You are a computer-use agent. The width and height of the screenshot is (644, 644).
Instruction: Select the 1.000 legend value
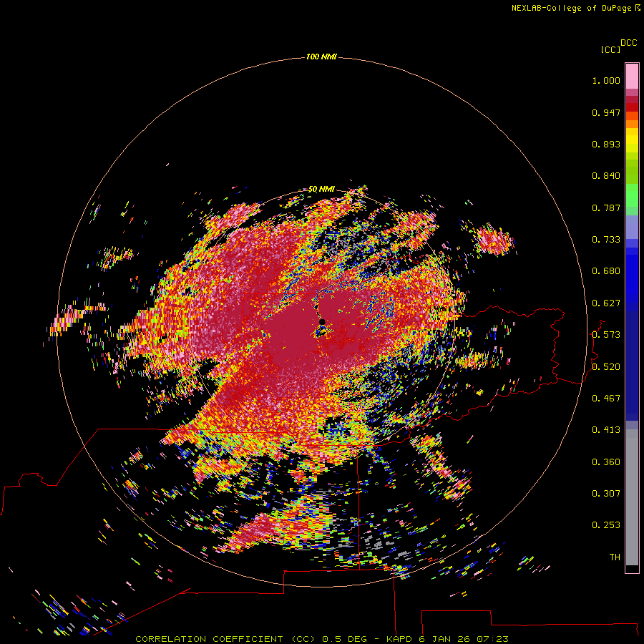[x=606, y=80]
